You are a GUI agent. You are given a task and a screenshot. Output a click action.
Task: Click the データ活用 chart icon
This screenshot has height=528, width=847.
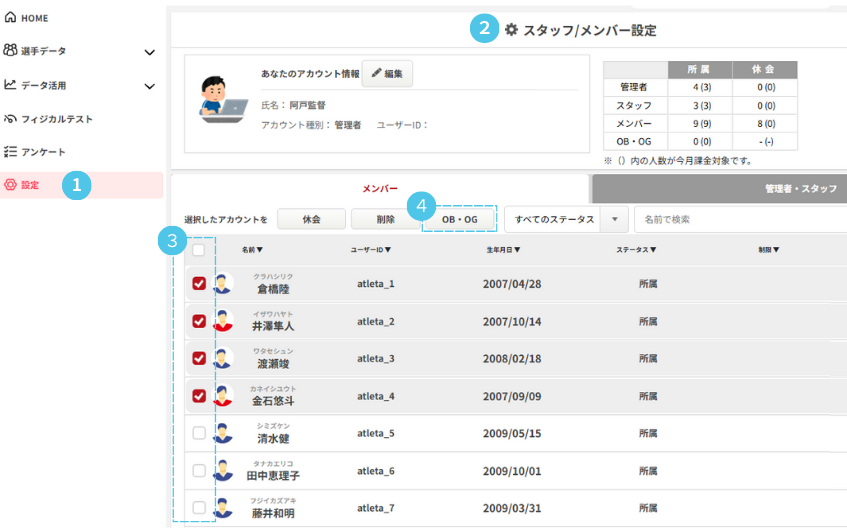pyautogui.click(x=10, y=85)
